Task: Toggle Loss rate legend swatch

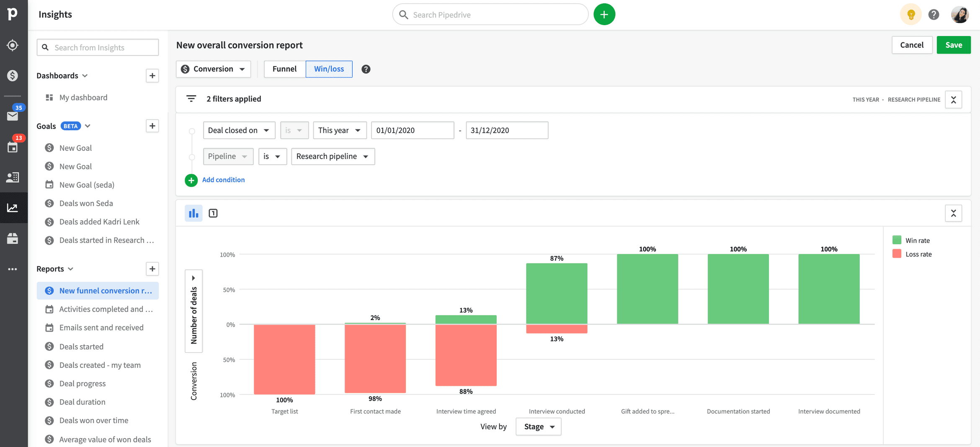Action: pyautogui.click(x=896, y=254)
